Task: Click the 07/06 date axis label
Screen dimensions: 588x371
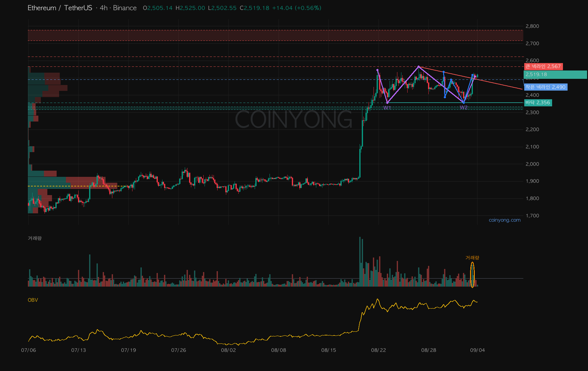Action: (x=28, y=350)
